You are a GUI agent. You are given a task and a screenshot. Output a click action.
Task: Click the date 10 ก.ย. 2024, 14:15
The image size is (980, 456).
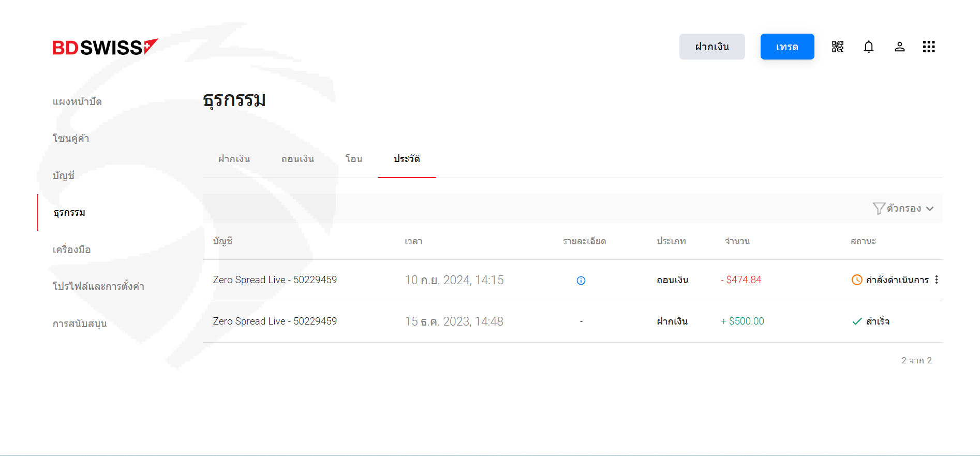click(x=454, y=280)
